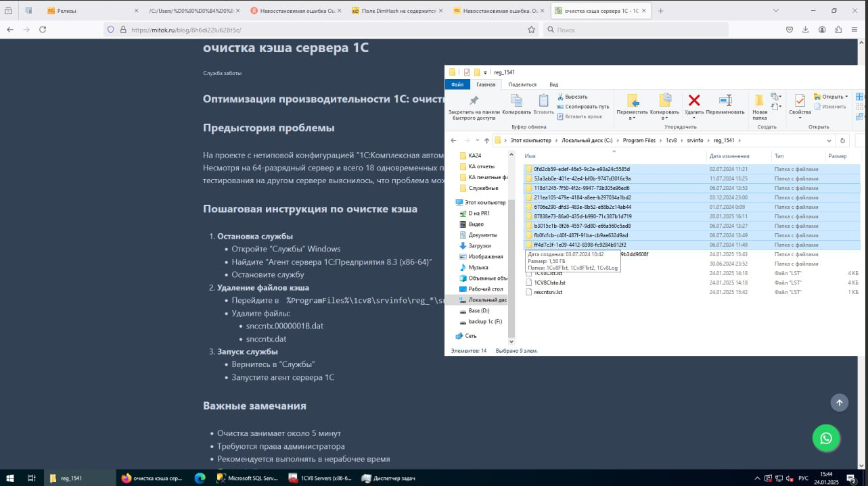Click the New folder (Новая папка) icon
The height and width of the screenshot is (486, 868).
pos(760,101)
